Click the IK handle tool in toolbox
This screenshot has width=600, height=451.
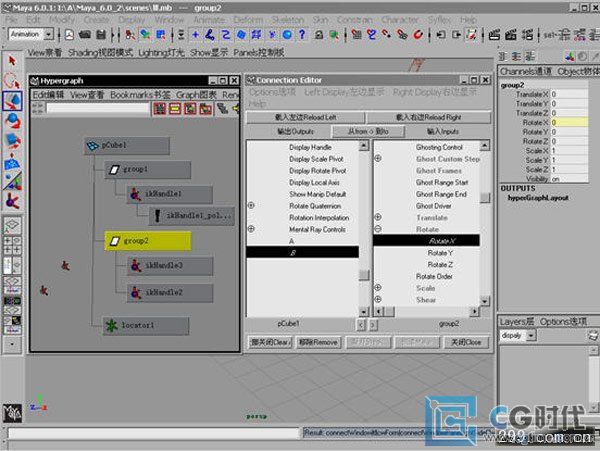(12, 200)
